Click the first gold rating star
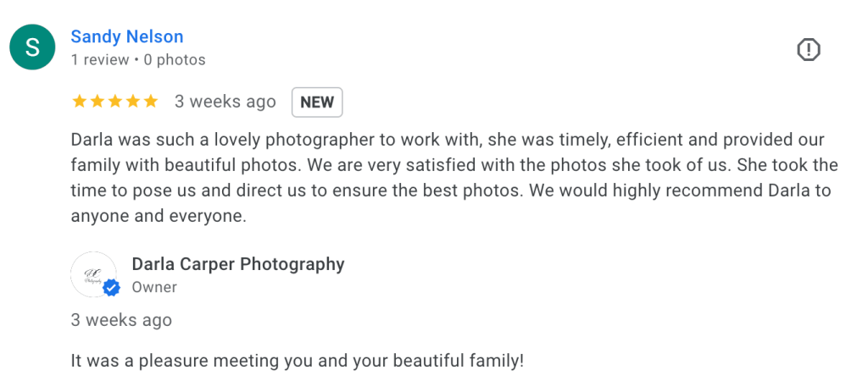 click(x=79, y=102)
